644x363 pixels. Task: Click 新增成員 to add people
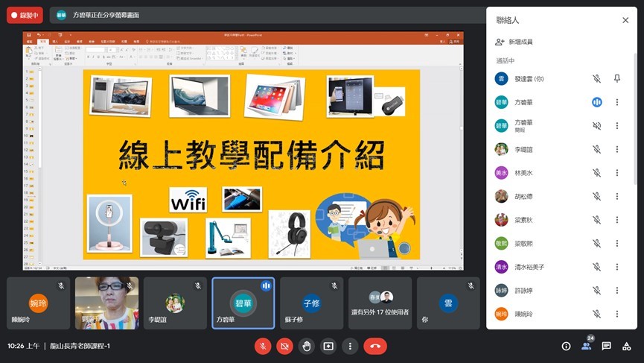[x=521, y=42]
